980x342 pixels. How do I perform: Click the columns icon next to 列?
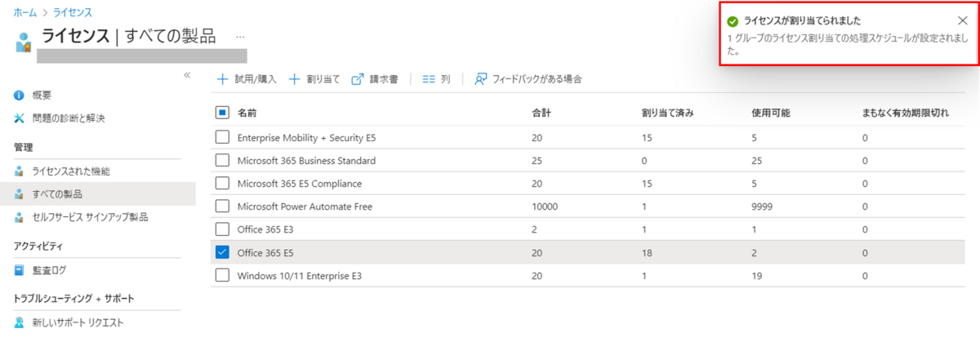(429, 79)
